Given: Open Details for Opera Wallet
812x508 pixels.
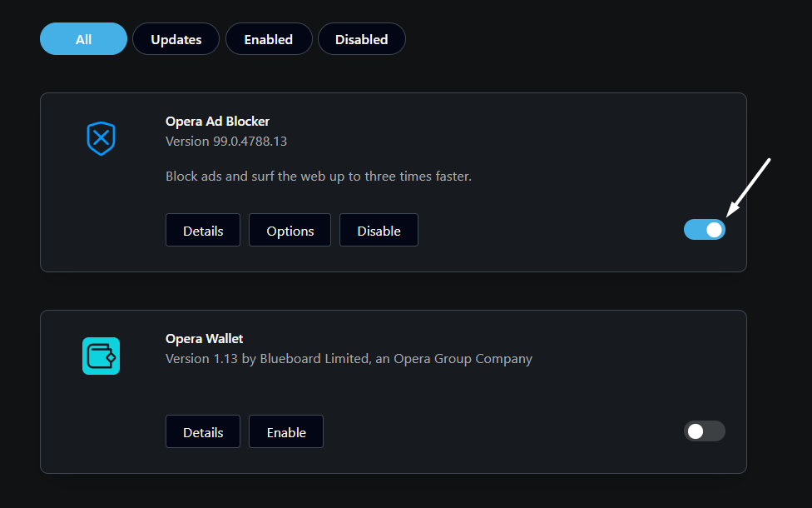Looking at the screenshot, I should click(x=203, y=432).
